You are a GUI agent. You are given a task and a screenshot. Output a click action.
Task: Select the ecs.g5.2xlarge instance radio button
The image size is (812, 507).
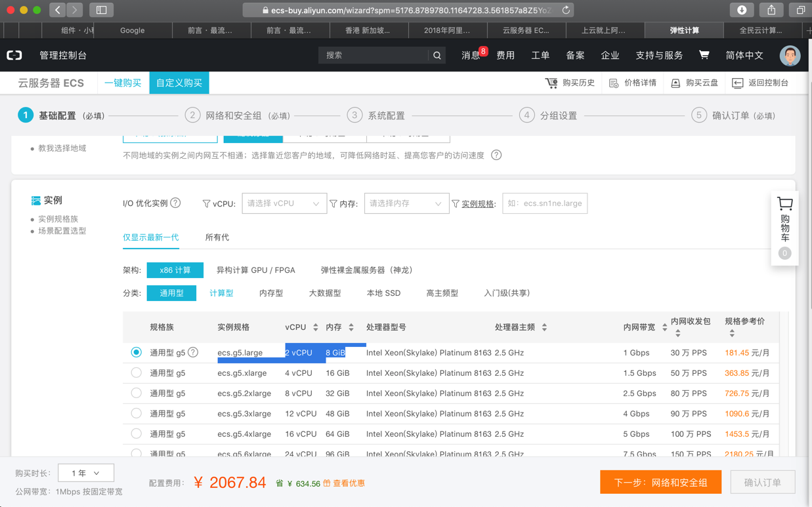coord(136,393)
